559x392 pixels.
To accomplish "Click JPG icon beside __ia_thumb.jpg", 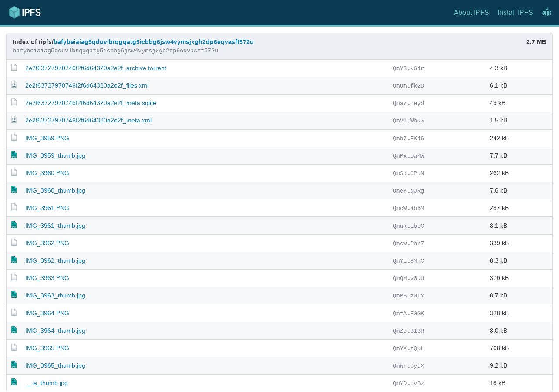I will pyautogui.click(x=14, y=382).
